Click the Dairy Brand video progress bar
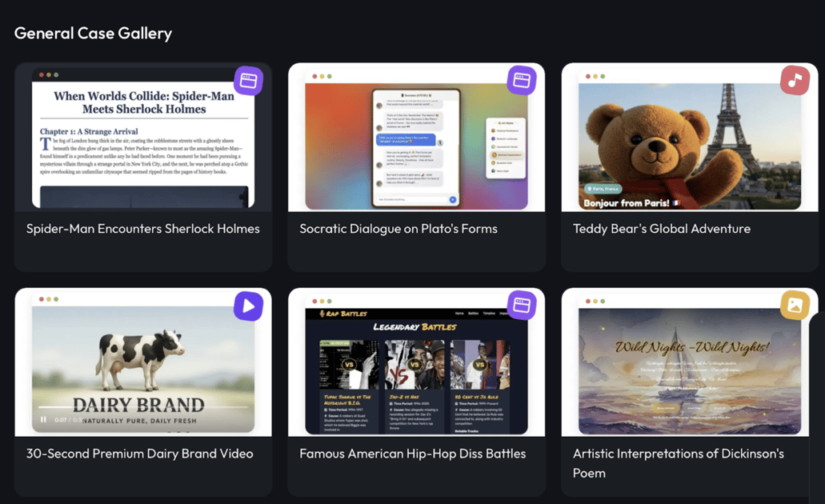This screenshot has height=504, width=825. point(143,407)
